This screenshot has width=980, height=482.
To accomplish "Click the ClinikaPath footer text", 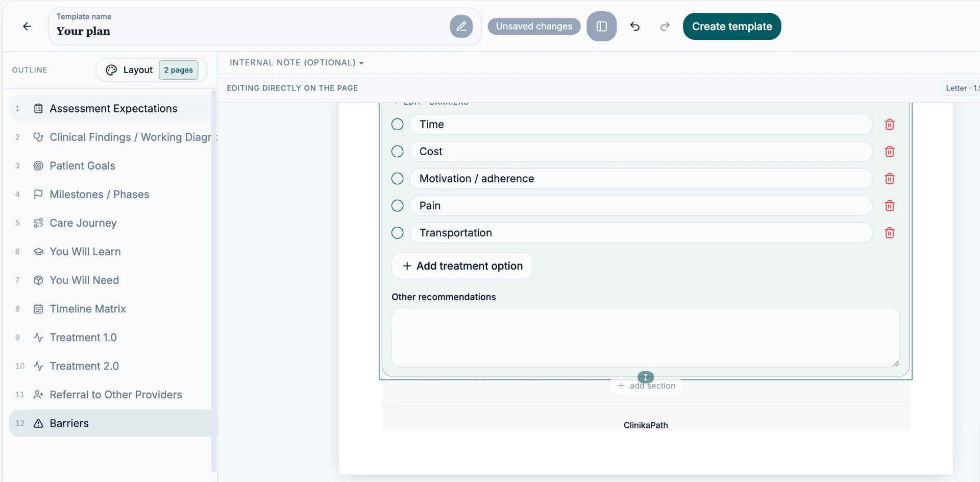I will (646, 425).
